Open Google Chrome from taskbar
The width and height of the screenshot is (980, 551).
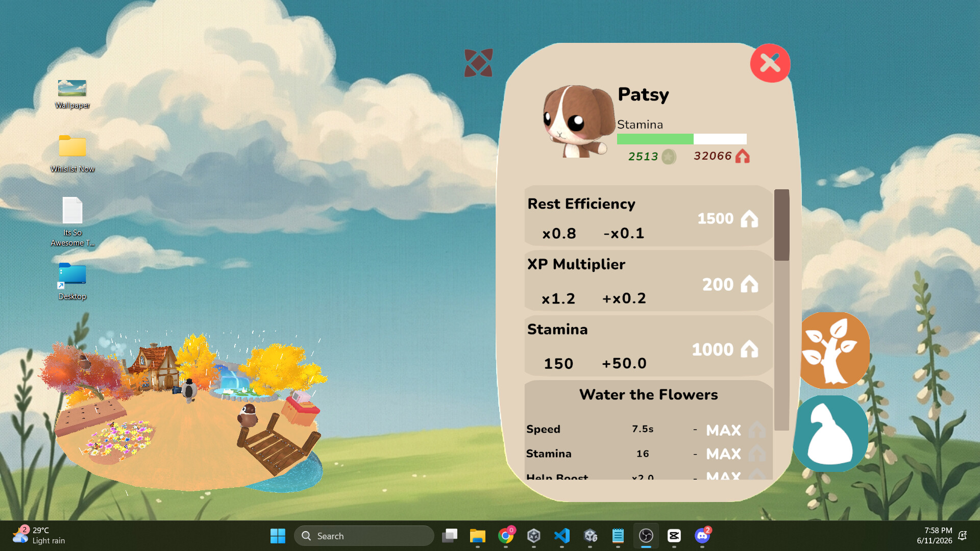506,536
